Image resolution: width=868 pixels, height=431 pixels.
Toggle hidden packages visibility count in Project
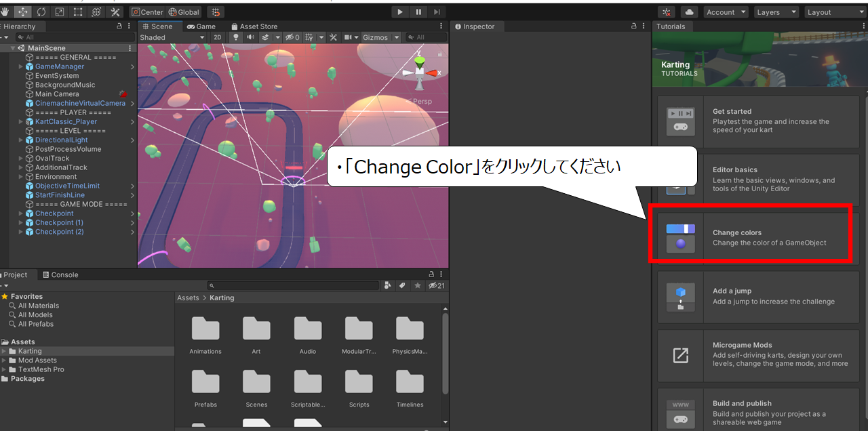[x=436, y=286]
